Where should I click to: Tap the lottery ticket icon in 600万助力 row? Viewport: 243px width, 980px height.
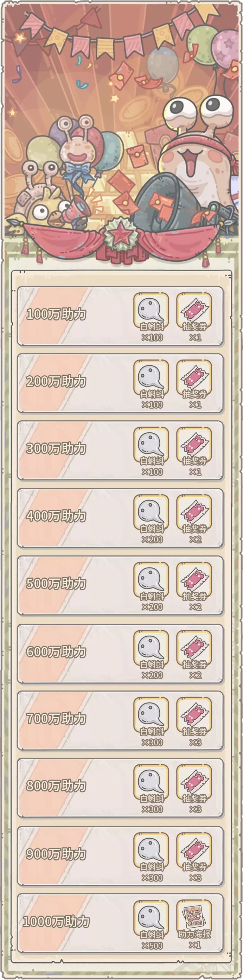[194, 649]
